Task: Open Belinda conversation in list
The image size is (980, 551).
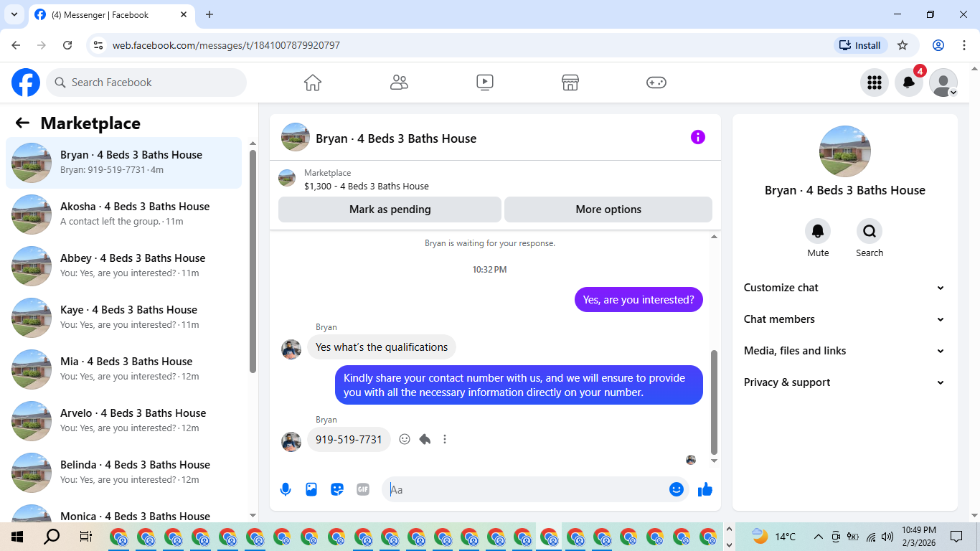Action: 124,473
